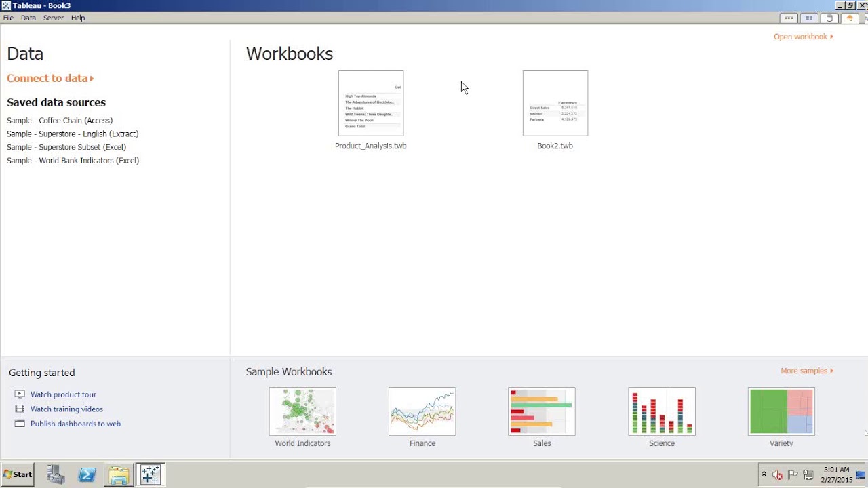
Task: Open the Help menu
Action: pos(78,18)
